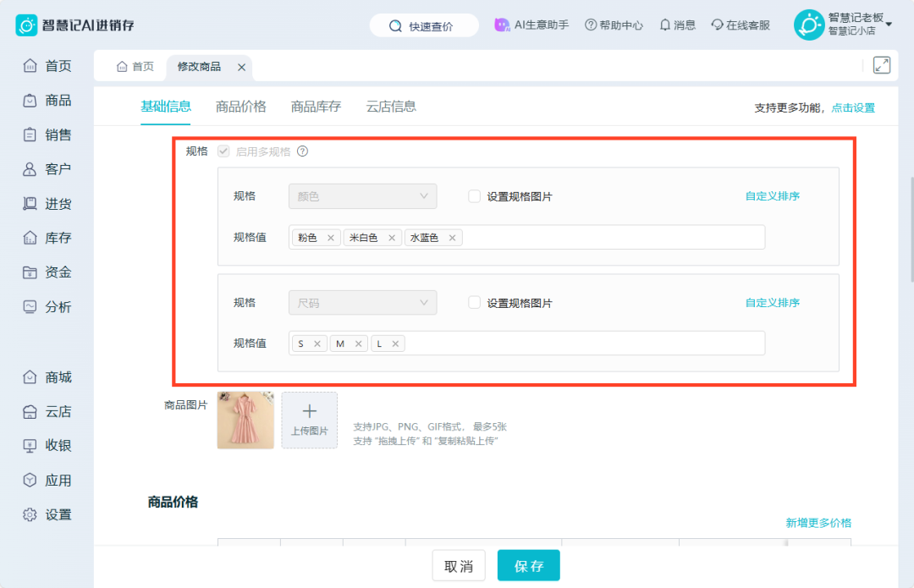
Task: Open 进货 in the sidebar
Action: (x=47, y=203)
